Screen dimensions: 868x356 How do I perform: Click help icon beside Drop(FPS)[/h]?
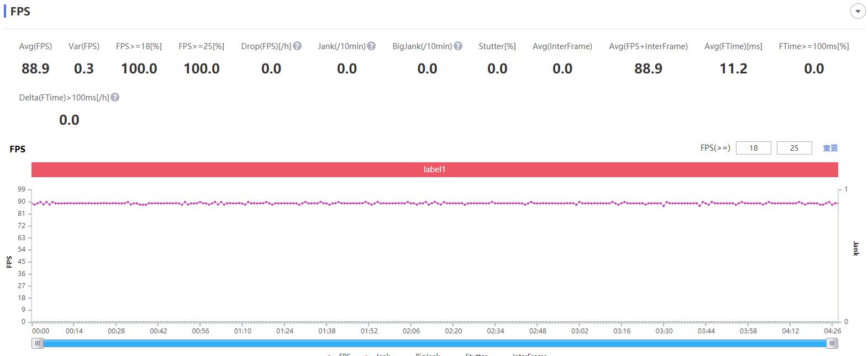pos(297,46)
